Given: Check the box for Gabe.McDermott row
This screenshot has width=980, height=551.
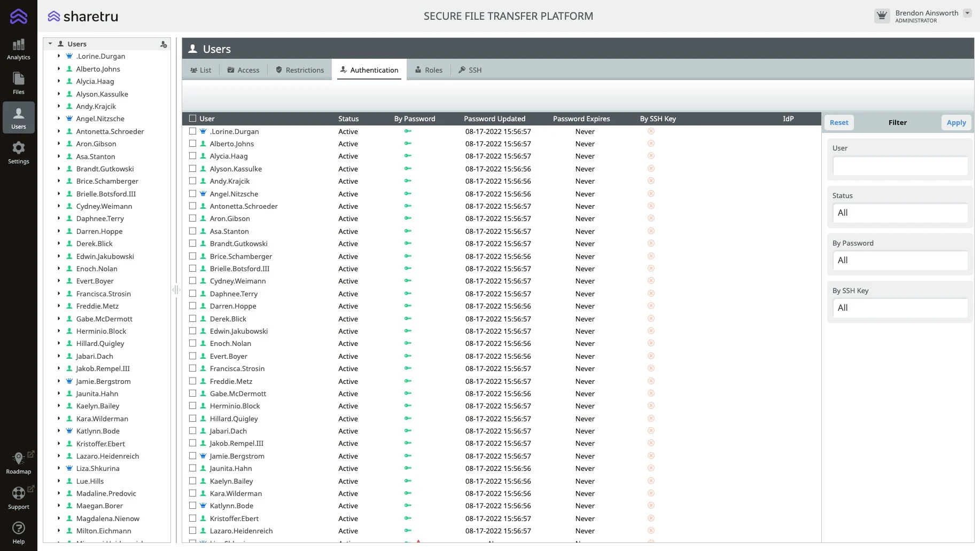Looking at the screenshot, I should (x=192, y=393).
